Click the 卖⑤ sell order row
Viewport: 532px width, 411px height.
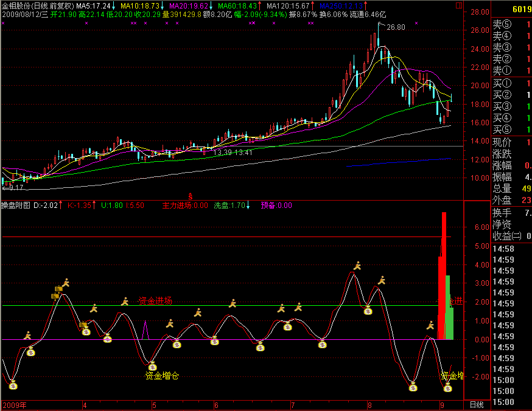[x=502, y=25]
